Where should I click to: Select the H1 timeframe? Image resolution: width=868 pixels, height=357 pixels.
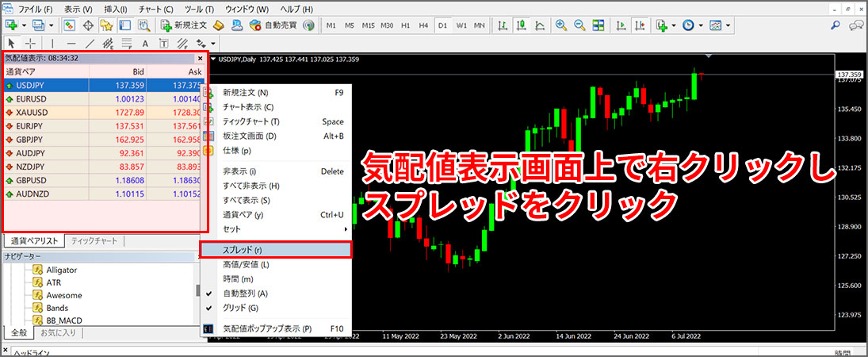click(405, 25)
